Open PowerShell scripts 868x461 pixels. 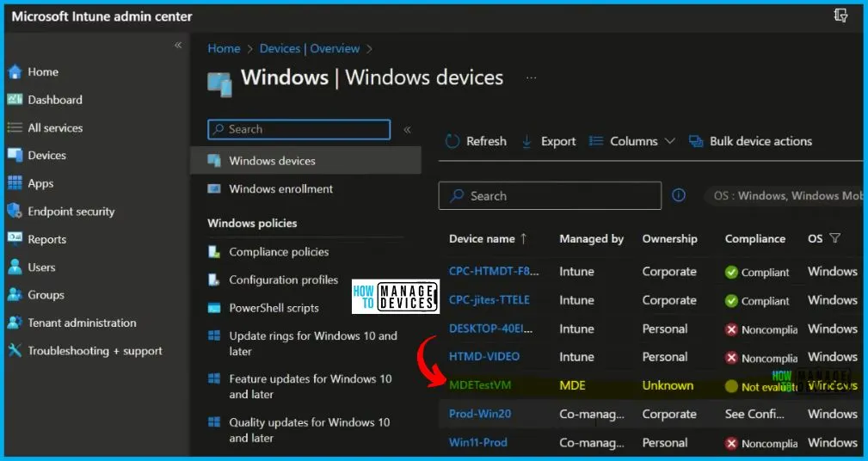click(274, 308)
